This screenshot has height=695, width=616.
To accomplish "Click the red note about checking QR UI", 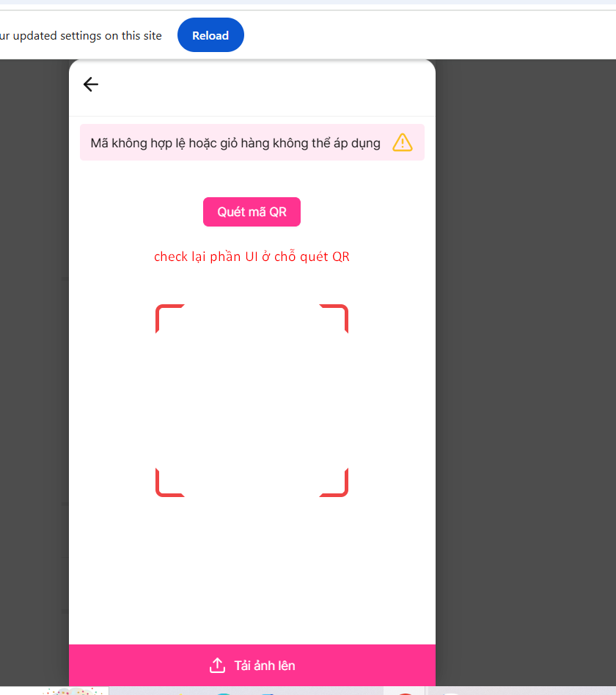I will click(252, 257).
